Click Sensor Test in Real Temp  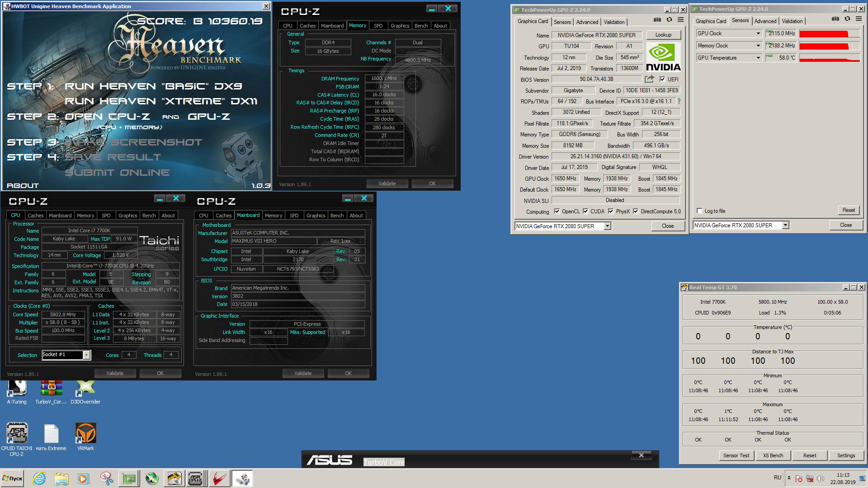(736, 455)
